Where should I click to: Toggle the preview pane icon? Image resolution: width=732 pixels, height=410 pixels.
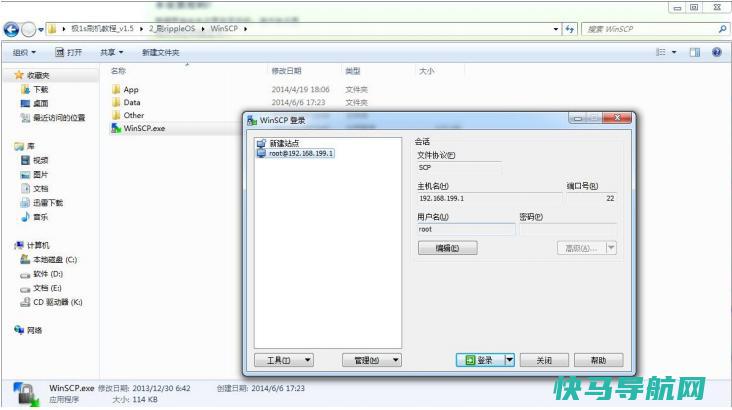(x=695, y=52)
